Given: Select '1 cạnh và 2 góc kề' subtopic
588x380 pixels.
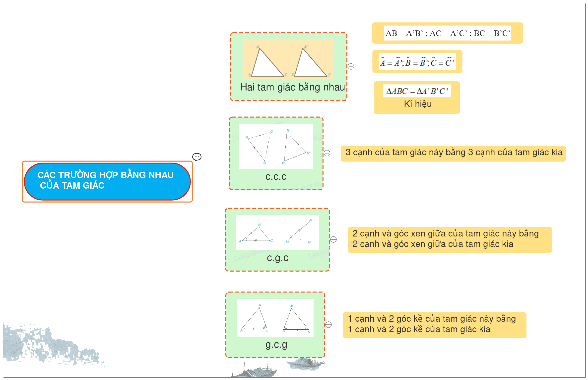Looking at the screenshot, I should point(434,325).
